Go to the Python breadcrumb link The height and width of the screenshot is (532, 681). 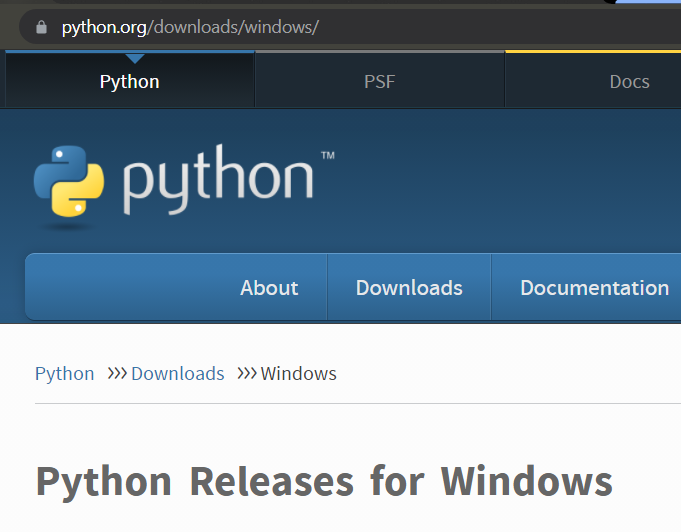coord(65,373)
